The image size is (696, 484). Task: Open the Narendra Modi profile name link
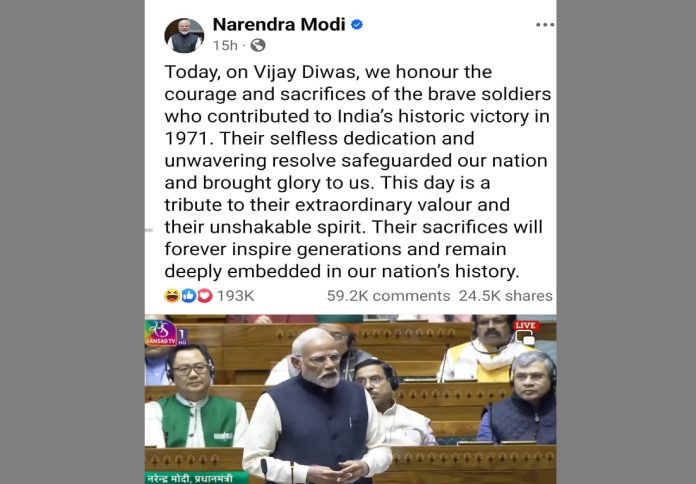pos(279,24)
